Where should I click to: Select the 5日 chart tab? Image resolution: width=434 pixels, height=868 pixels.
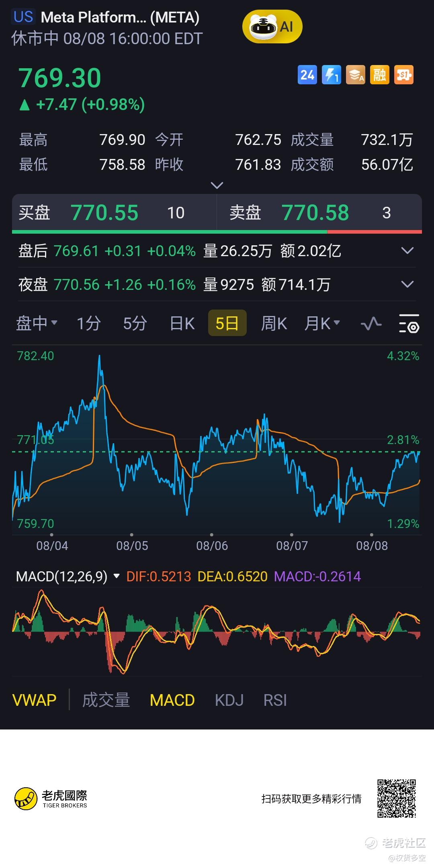pos(227,323)
